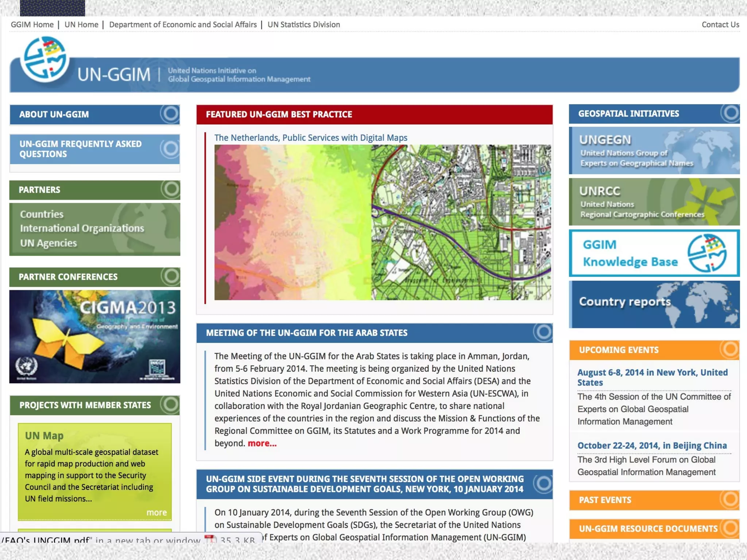747x560 pixels.
Task: Click circle icon on Upcoming Events header
Action: 730,349
